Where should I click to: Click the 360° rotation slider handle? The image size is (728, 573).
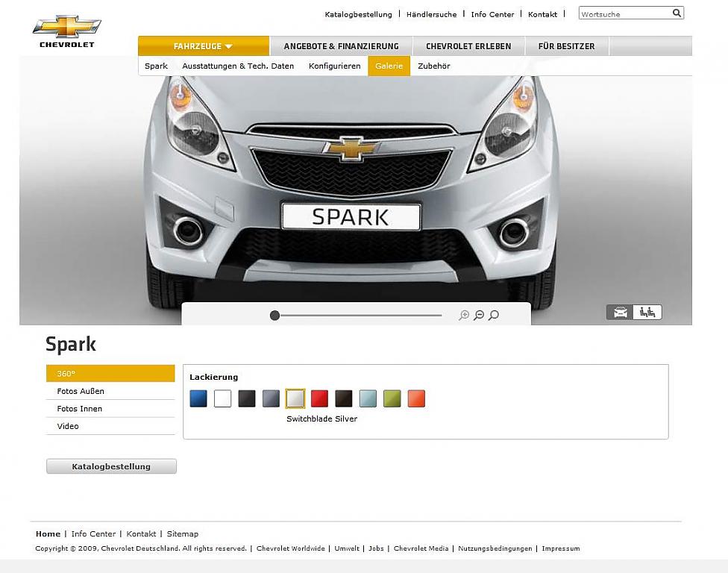(274, 316)
